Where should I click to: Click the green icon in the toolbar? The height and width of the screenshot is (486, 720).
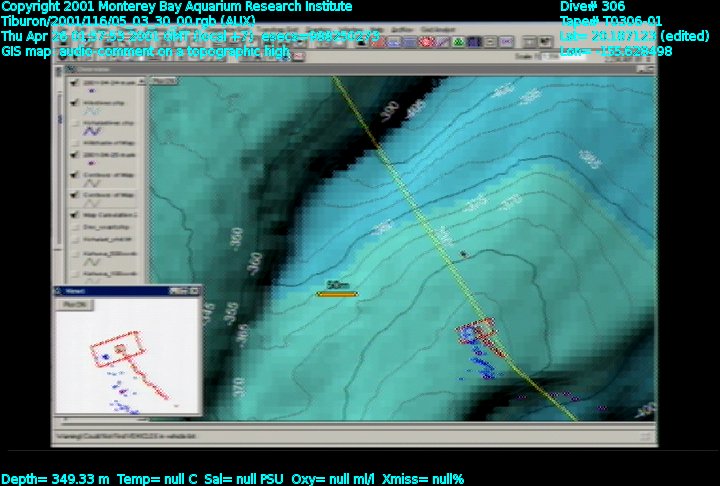[x=458, y=42]
